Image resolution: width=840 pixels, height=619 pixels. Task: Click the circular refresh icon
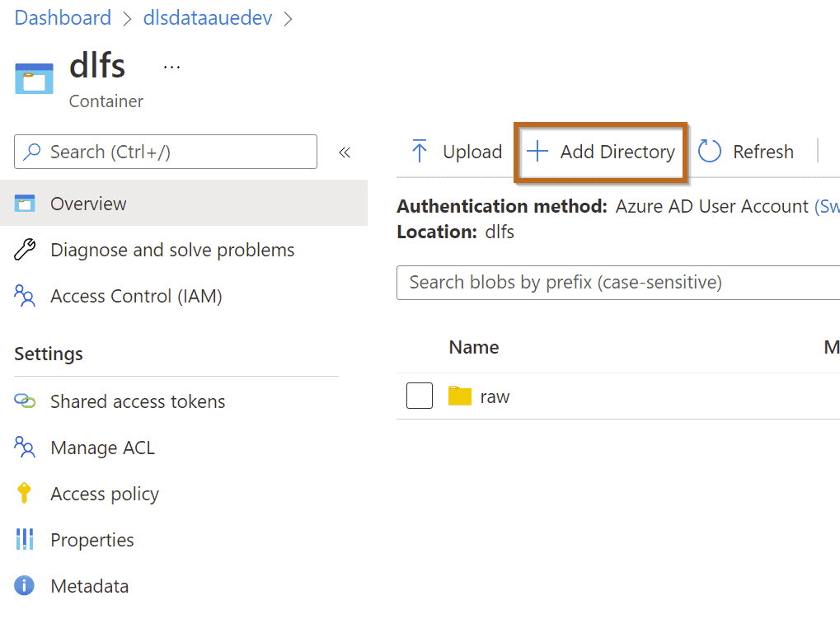pos(710,152)
